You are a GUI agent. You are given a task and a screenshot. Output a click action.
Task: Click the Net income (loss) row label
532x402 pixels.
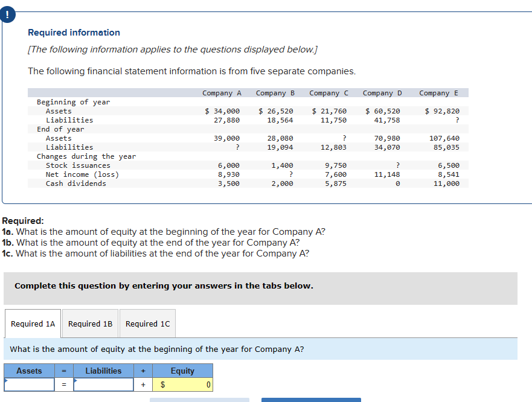pos(83,174)
